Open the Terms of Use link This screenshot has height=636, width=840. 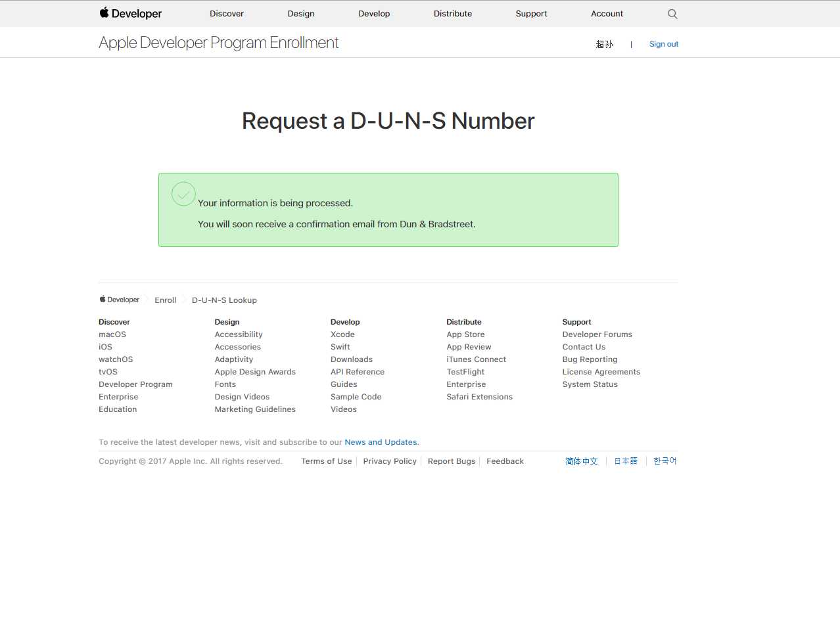[326, 461]
